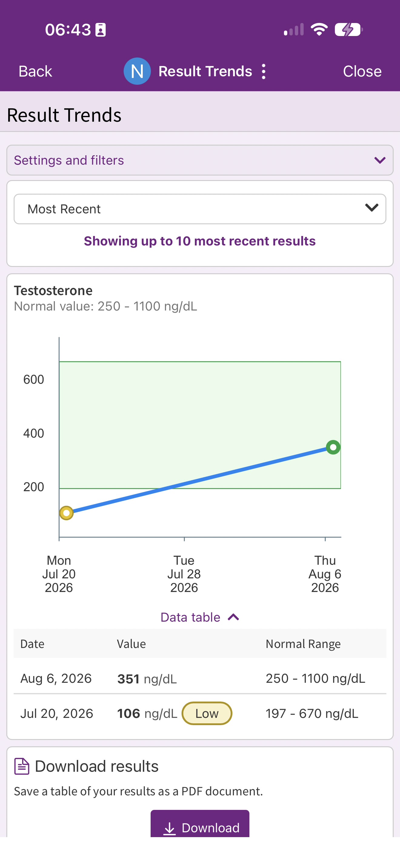Viewport: 400px width, 868px height.
Task: Go Back to the previous screen
Action: point(35,71)
